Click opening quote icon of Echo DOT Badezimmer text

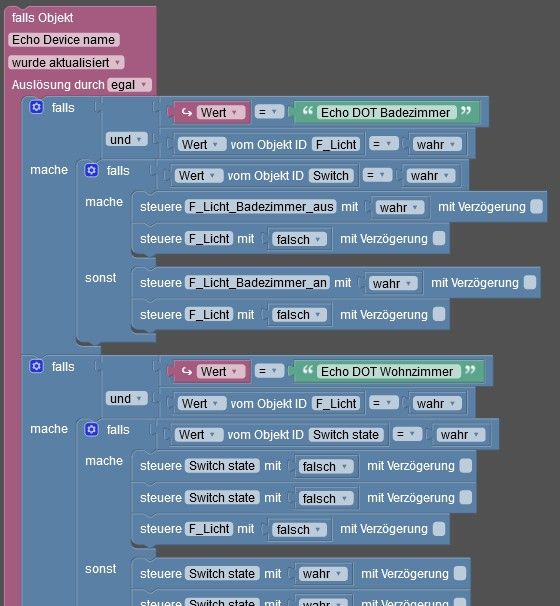coord(308,111)
